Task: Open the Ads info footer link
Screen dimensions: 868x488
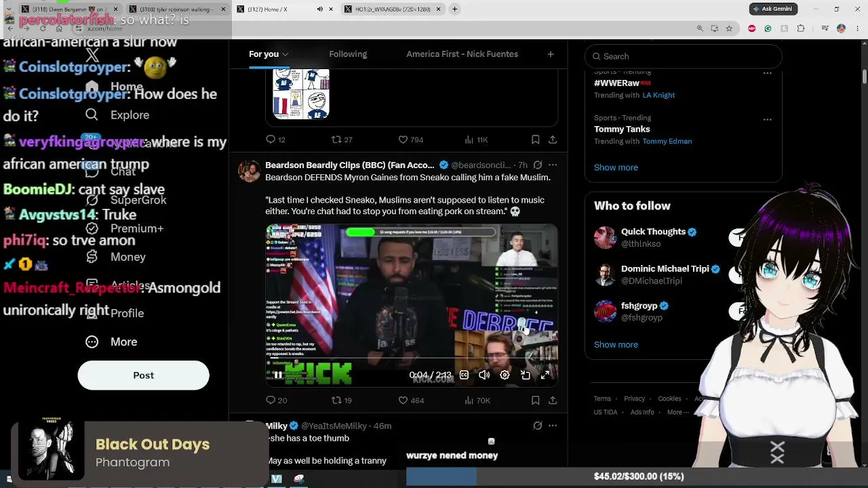Action: pos(642,412)
